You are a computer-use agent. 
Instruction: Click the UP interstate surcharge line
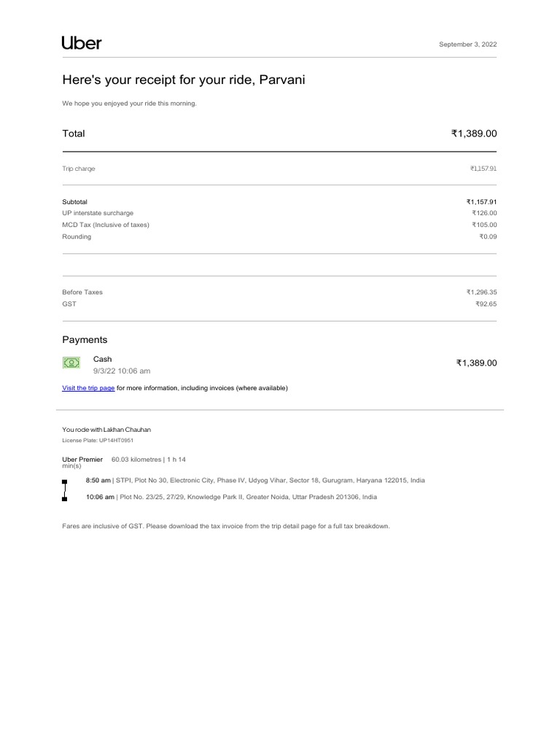point(98,213)
